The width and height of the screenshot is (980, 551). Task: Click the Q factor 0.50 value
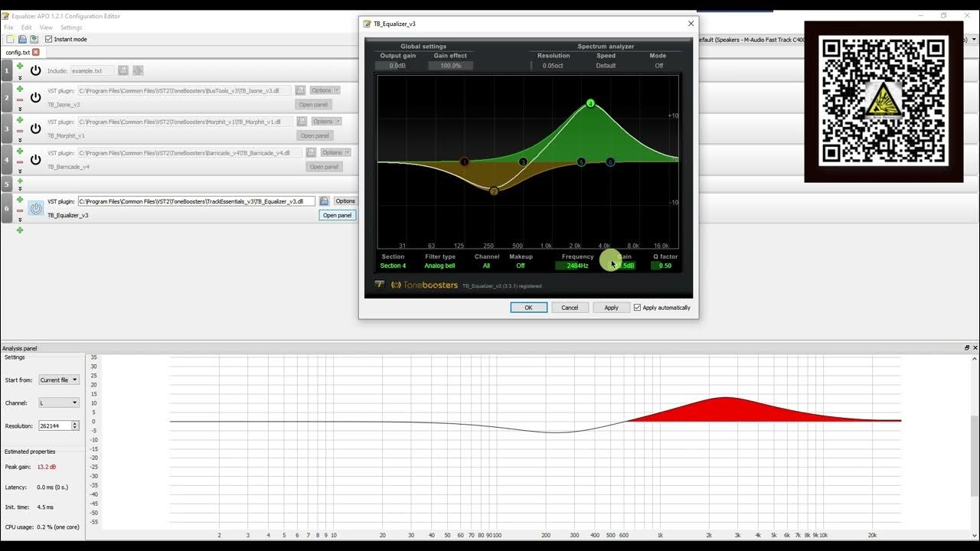[665, 266]
